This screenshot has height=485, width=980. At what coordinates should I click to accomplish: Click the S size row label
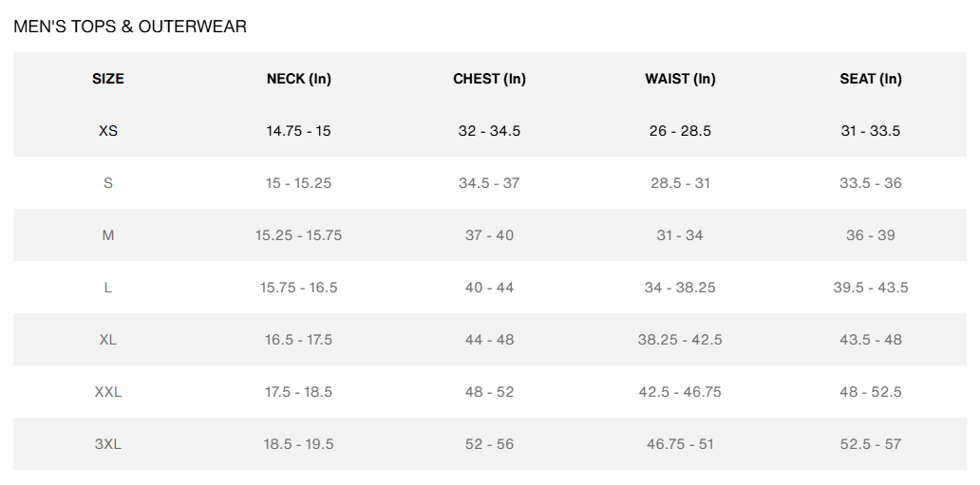coord(108,183)
